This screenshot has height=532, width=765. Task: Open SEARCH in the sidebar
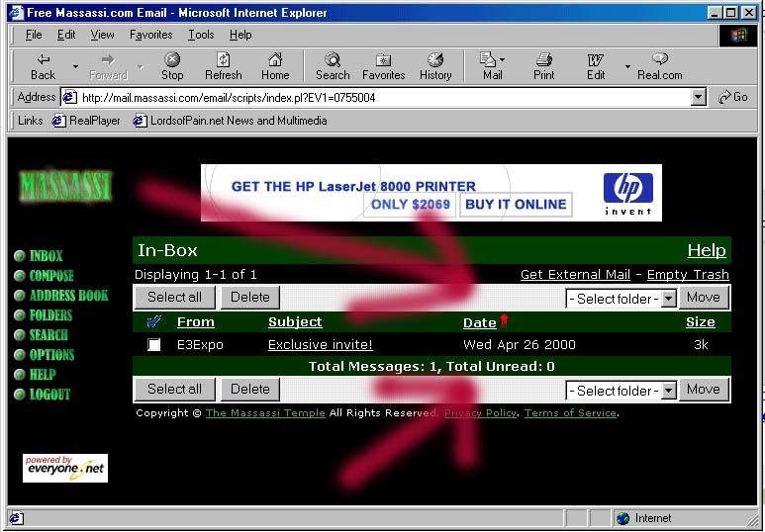[48, 335]
